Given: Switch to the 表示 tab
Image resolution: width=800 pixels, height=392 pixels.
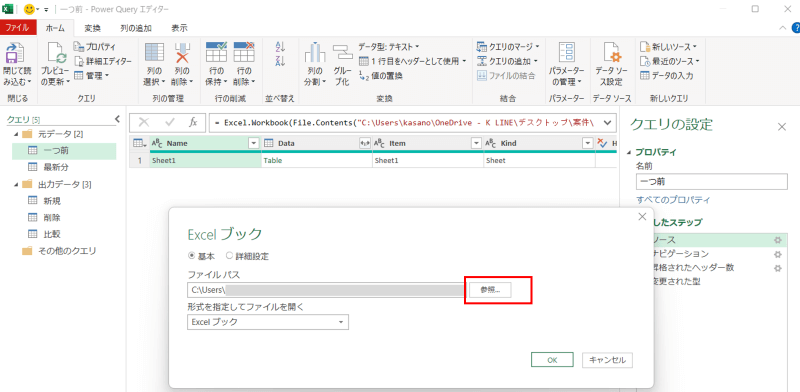Looking at the screenshot, I should tap(179, 28).
